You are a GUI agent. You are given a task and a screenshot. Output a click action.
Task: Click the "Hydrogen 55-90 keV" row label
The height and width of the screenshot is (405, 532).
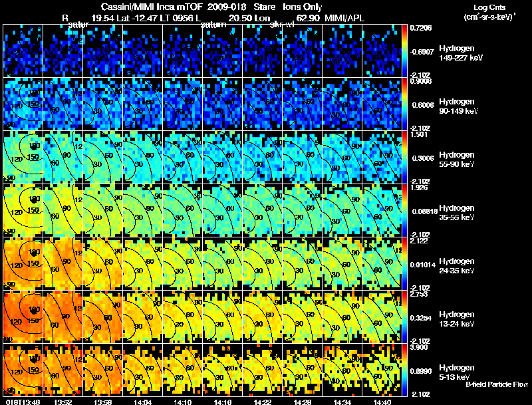[456, 160]
